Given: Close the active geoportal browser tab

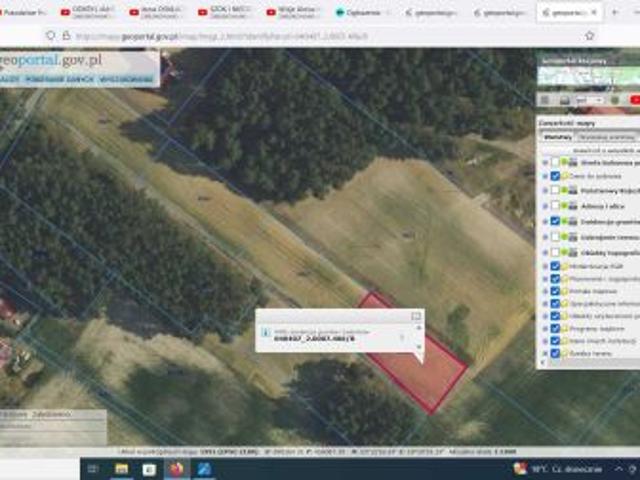Looking at the screenshot, I should coord(594,13).
